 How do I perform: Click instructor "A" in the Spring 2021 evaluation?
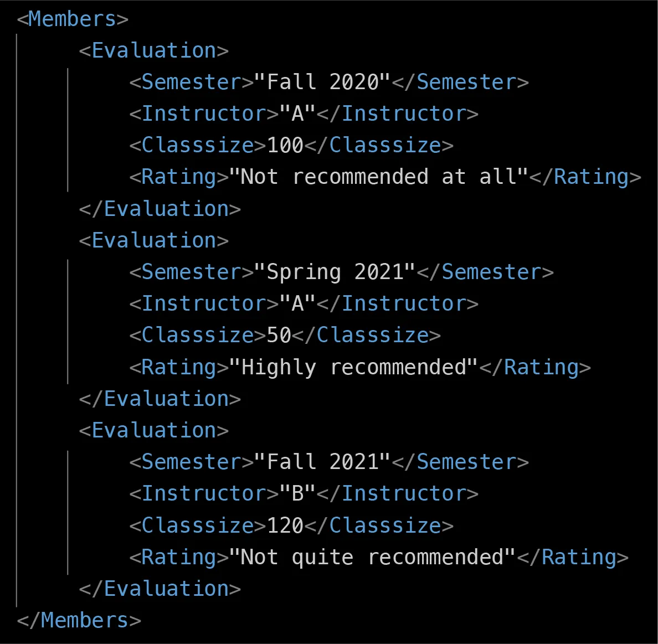click(297, 304)
